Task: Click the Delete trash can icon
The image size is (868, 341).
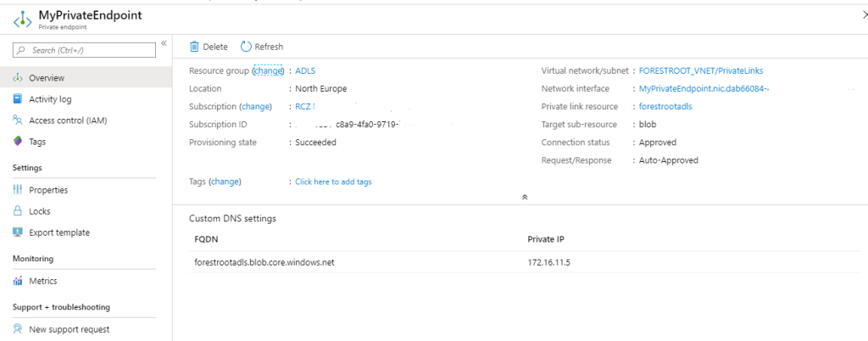Action: click(194, 47)
